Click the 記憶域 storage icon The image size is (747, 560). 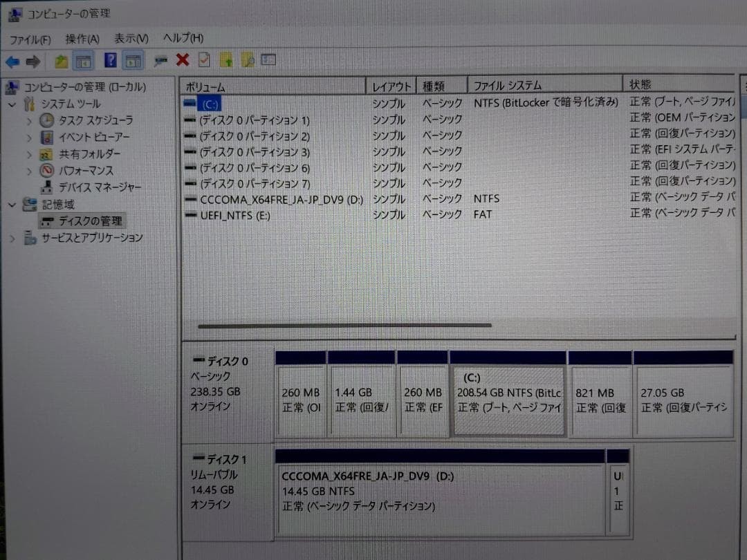pos(30,204)
